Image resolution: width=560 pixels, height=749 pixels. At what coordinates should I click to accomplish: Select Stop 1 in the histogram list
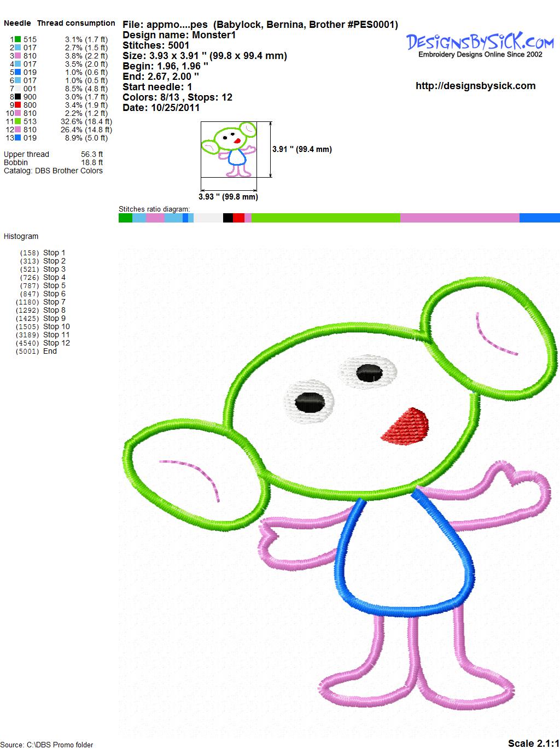[x=54, y=253]
